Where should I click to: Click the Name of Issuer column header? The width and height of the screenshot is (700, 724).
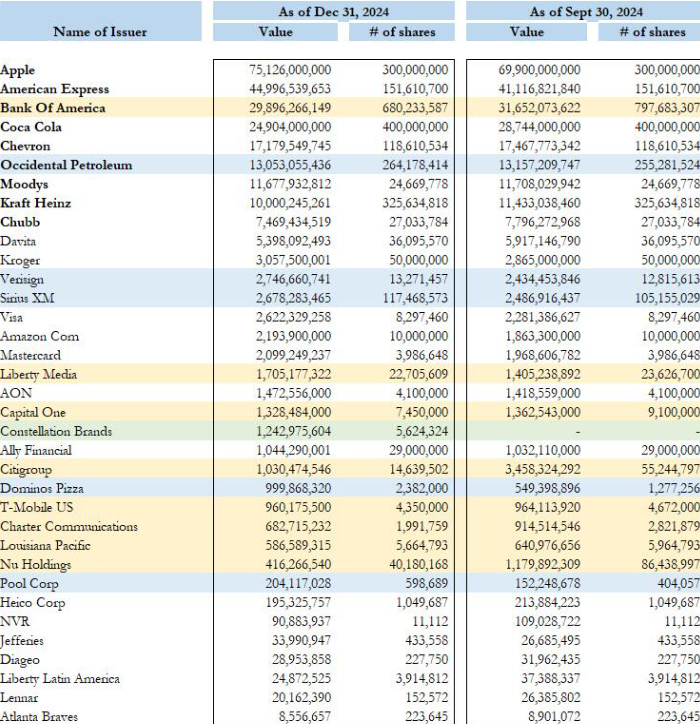(100, 32)
